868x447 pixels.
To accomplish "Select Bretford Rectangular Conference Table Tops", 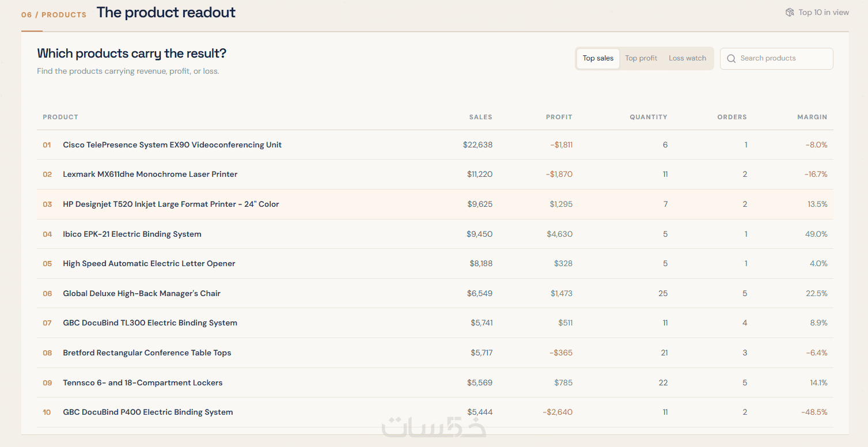I will (x=147, y=353).
